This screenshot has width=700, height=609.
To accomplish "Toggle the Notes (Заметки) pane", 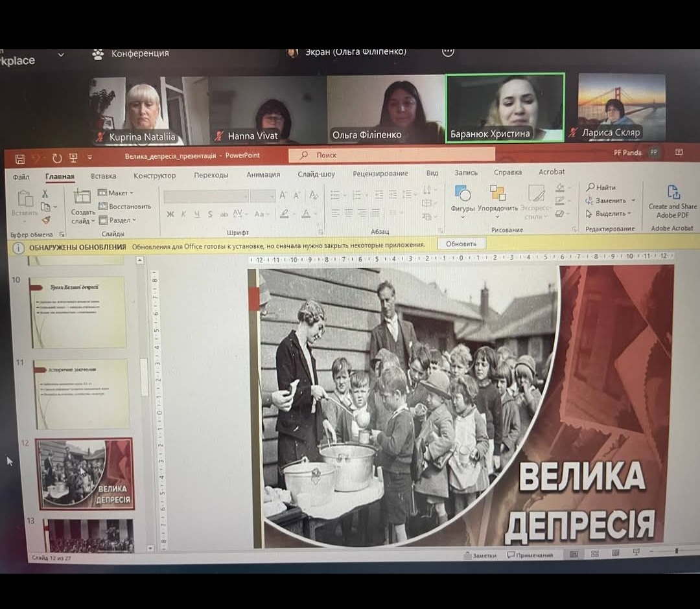I will click(x=480, y=555).
